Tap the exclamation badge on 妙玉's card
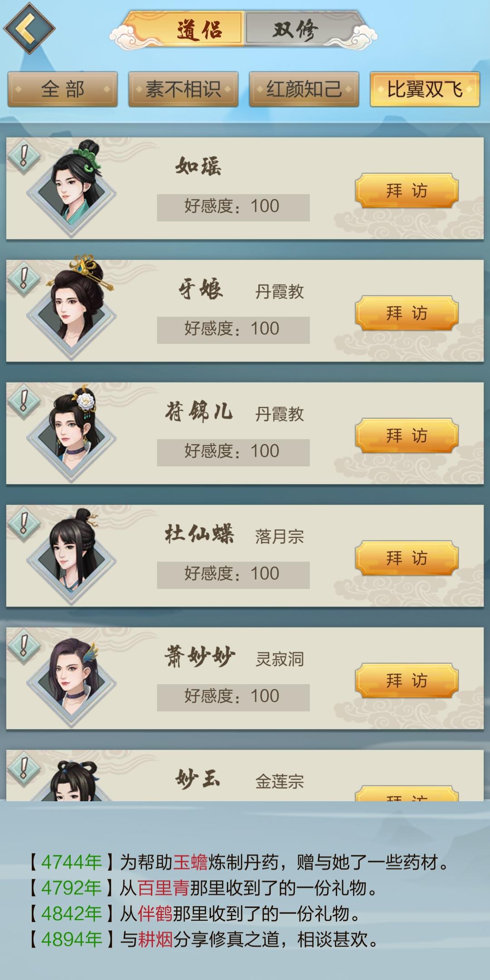This screenshot has width=490, height=980. pyautogui.click(x=24, y=769)
